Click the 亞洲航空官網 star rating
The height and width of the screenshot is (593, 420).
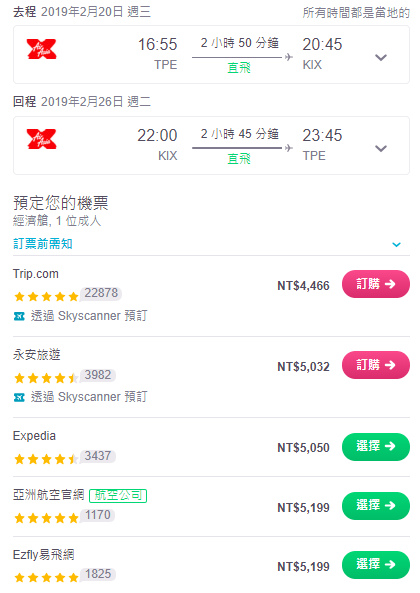[x=46, y=518]
